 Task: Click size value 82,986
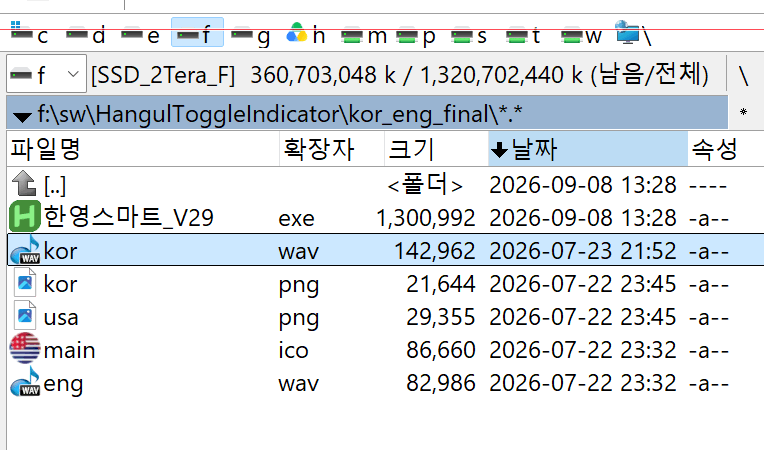pyautogui.click(x=441, y=383)
